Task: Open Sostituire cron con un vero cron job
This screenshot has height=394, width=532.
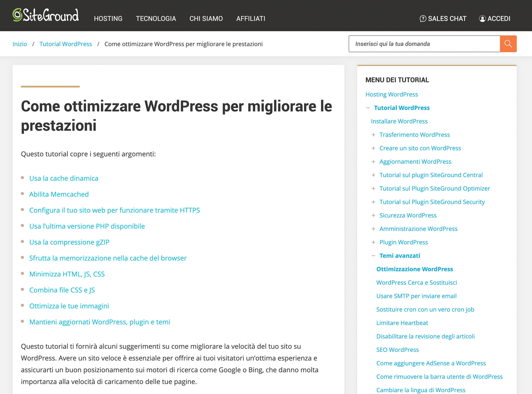Action: 425,310
